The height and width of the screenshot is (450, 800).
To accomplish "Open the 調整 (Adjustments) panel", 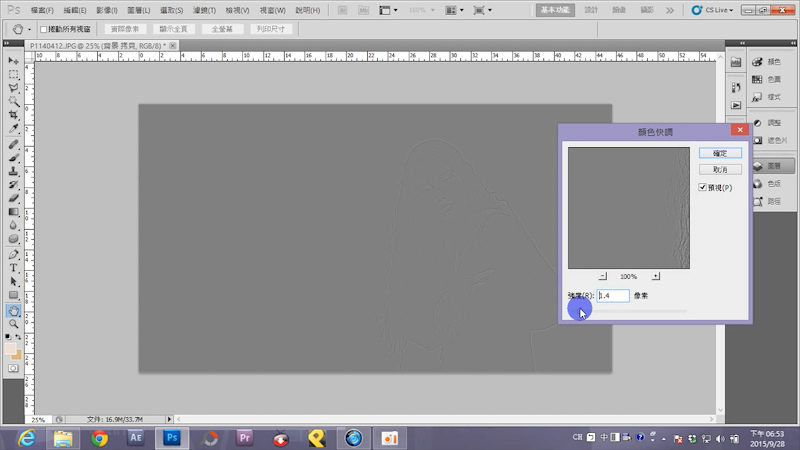I will click(774, 122).
